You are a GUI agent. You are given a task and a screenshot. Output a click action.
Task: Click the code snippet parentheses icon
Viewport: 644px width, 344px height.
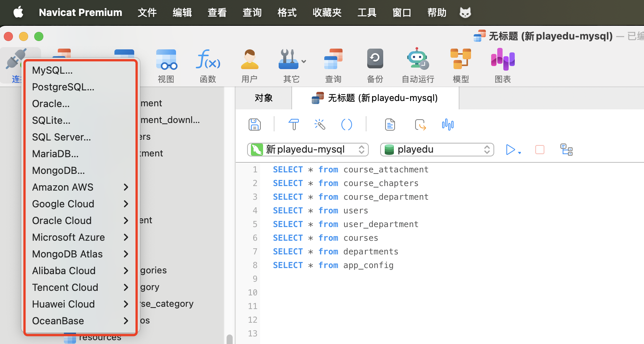pos(347,125)
